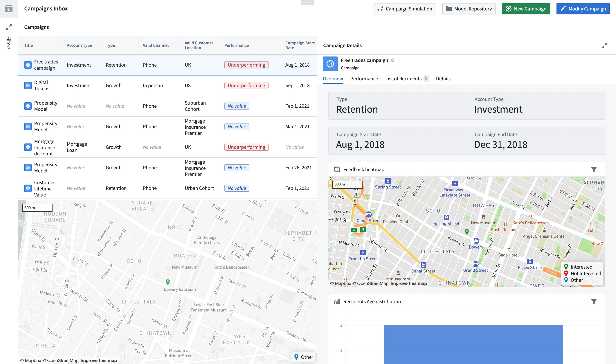Switch to the Performance tab
Image resolution: width=616 pixels, height=364 pixels.
point(364,79)
